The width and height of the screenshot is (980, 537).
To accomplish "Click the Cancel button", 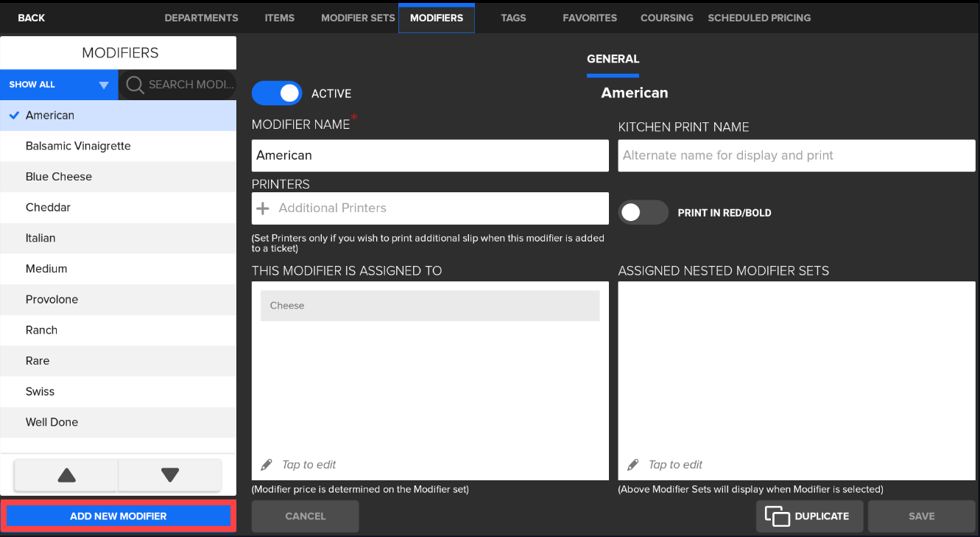I will 305,516.
